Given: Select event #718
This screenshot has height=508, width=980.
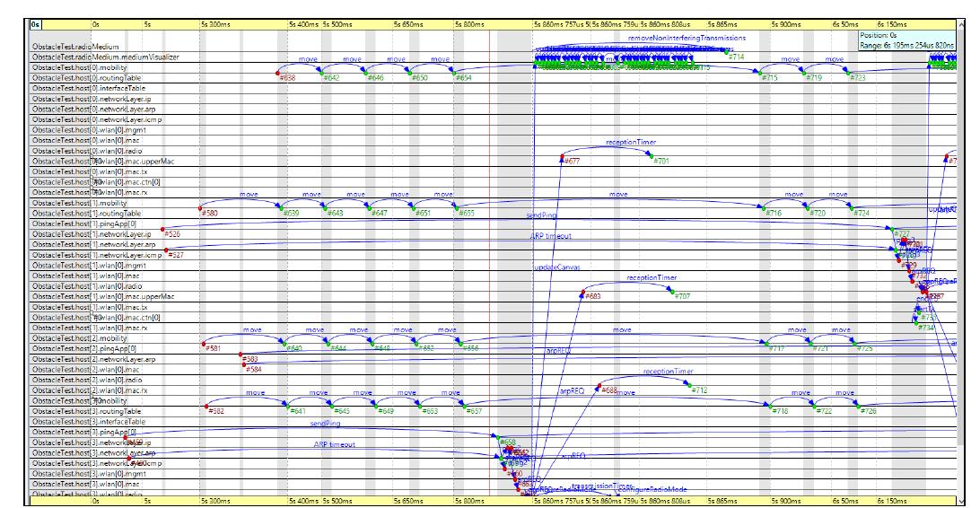Looking at the screenshot, I should point(769,407).
